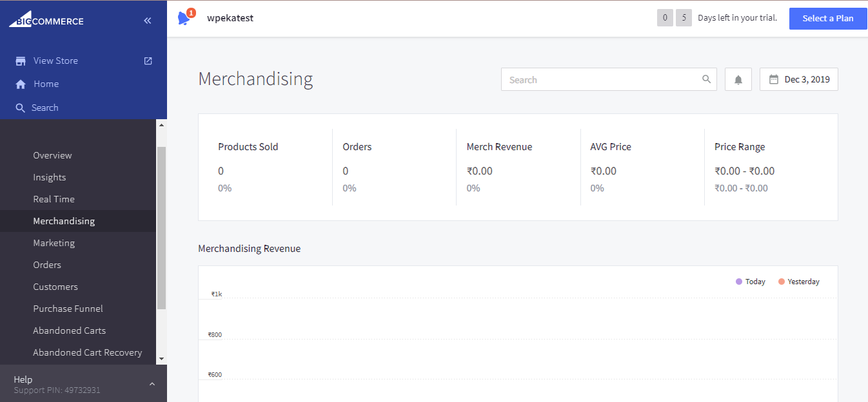Image resolution: width=868 pixels, height=402 pixels.
Task: Open Search from the sidebar magnifier icon
Action: 20,108
